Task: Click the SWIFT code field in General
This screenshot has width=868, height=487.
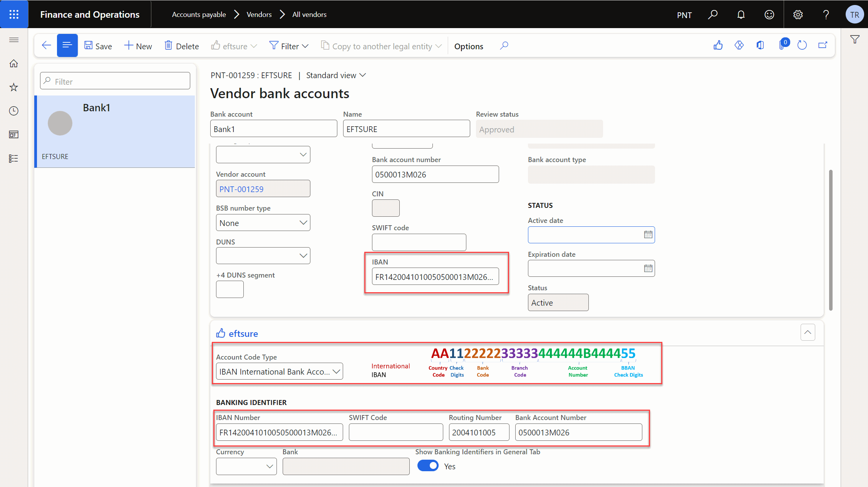Action: [x=419, y=243]
